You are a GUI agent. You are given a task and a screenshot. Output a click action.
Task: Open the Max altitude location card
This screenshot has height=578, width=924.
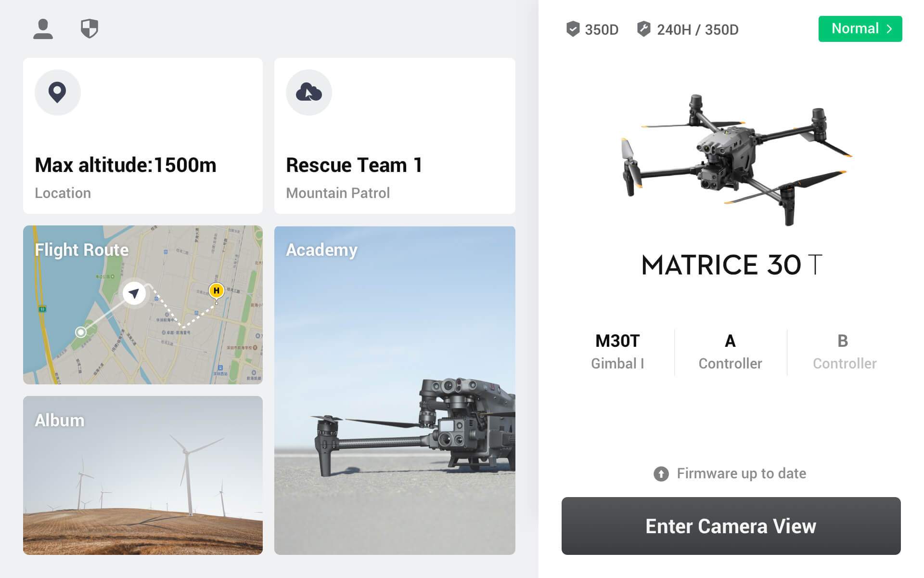[x=143, y=136]
